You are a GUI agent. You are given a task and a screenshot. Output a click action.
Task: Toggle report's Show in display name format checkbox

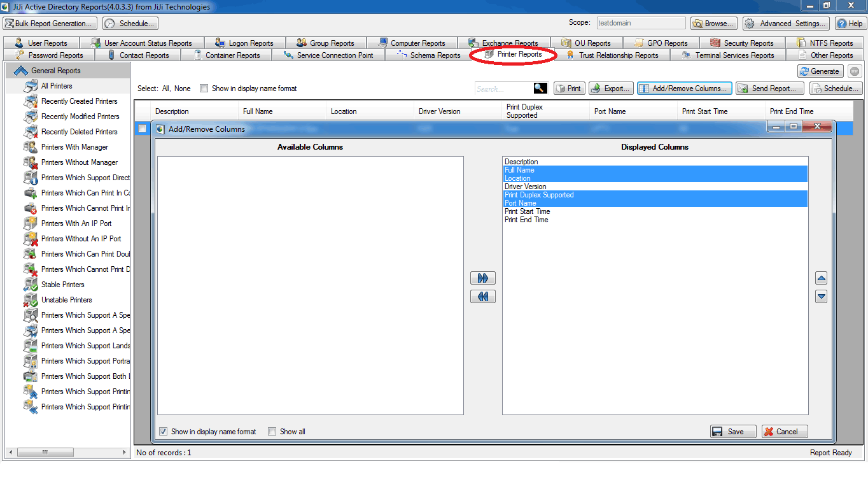pos(204,89)
